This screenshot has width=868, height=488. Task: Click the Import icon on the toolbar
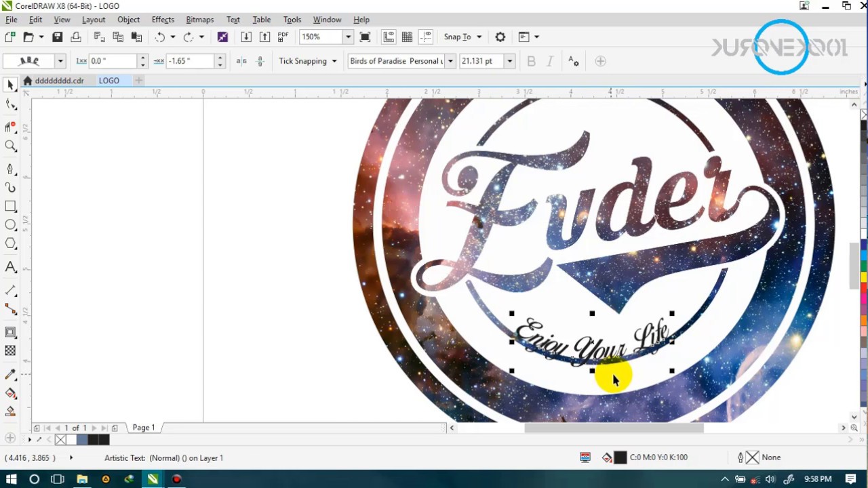click(x=246, y=37)
